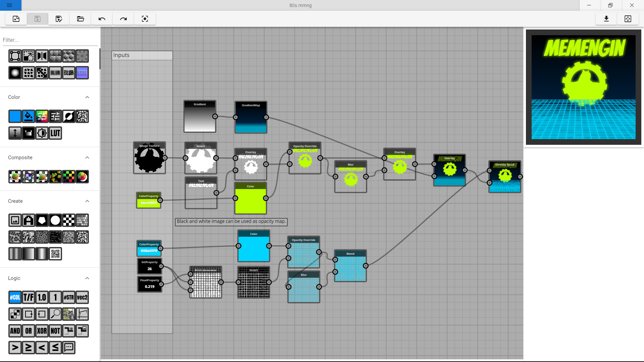Pick the QR code generator node
644x362 pixels.
tap(55, 254)
